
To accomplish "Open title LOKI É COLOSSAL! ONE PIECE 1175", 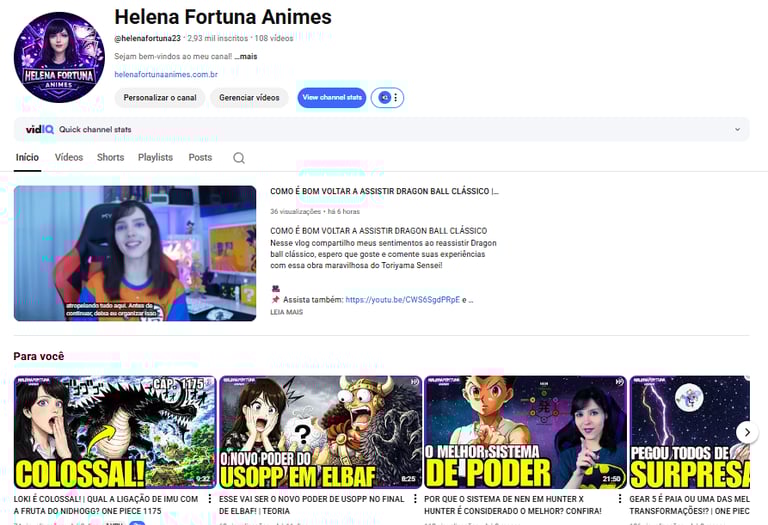I will [106, 505].
